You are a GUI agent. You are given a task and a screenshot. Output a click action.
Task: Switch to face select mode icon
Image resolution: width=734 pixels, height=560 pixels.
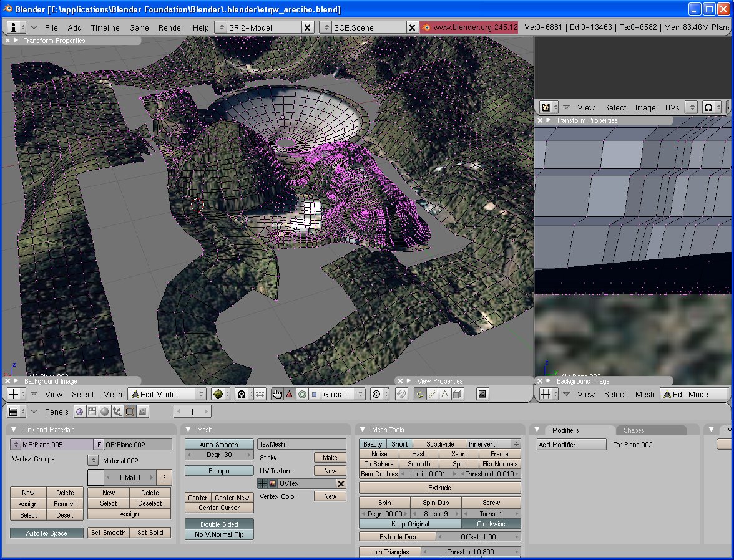pyautogui.click(x=445, y=394)
